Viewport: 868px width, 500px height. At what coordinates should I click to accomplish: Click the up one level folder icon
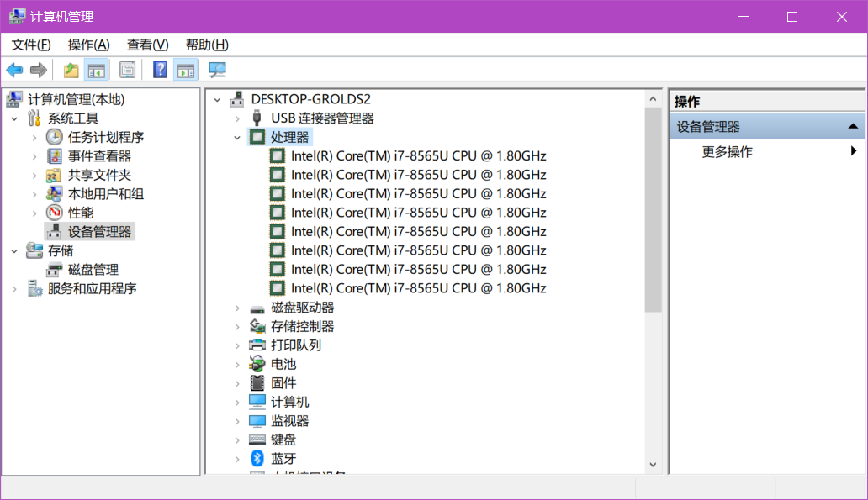71,71
